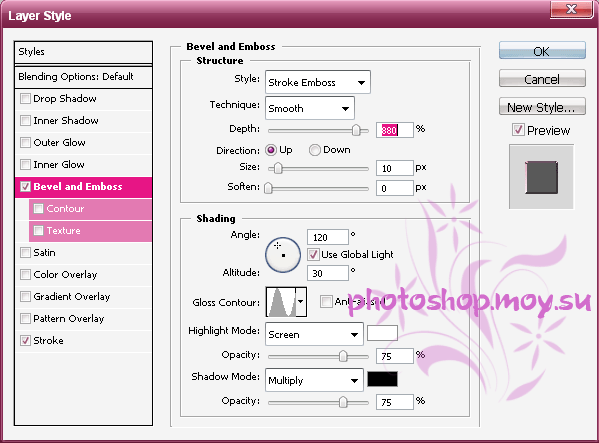Disable the Use Global Light checkbox
This screenshot has height=443, width=599.
point(313,254)
